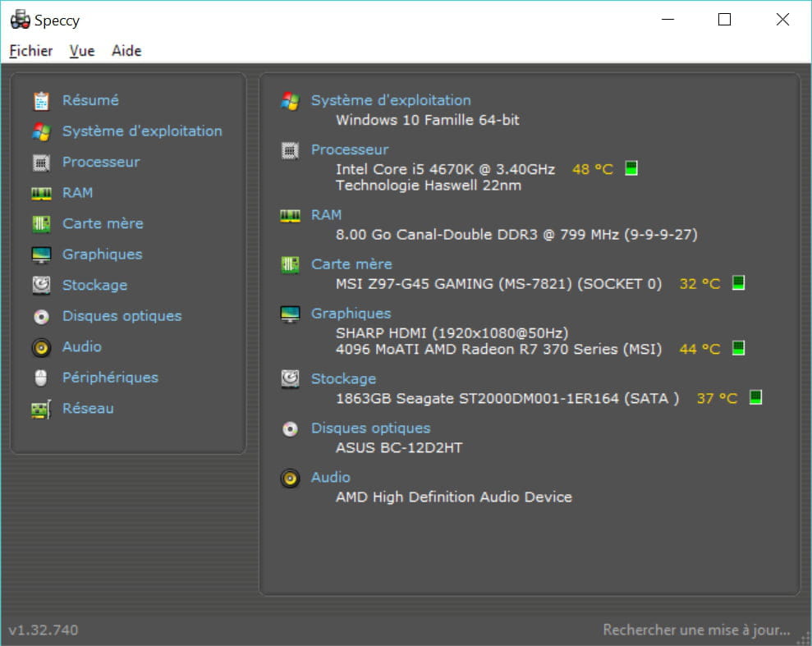Click the Audio speaker icon in sidebar
This screenshot has height=646, width=812.
coord(41,347)
